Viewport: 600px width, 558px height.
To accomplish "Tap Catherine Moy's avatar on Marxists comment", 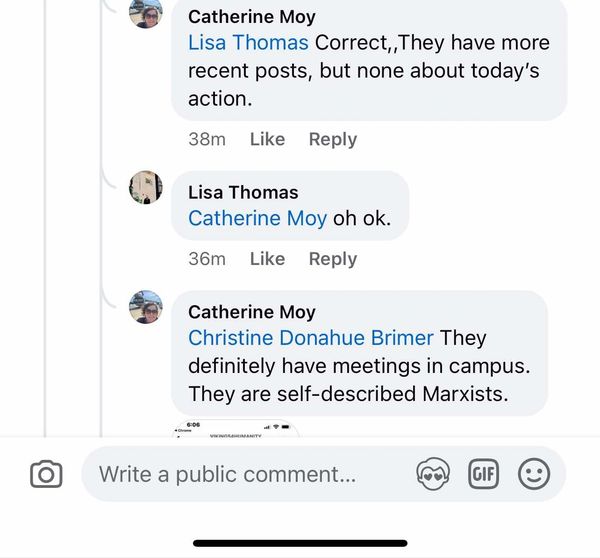I will (146, 307).
